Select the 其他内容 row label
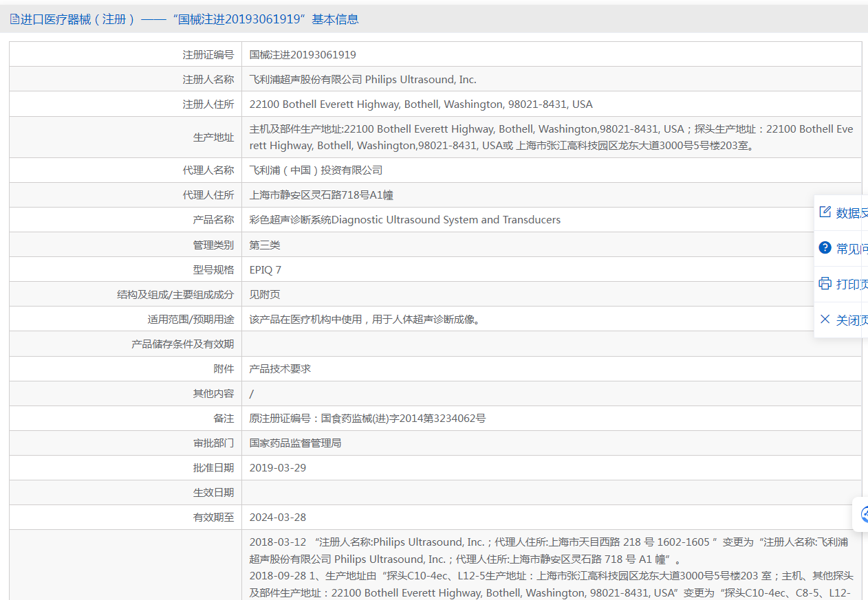This screenshot has width=868, height=600. (213, 393)
